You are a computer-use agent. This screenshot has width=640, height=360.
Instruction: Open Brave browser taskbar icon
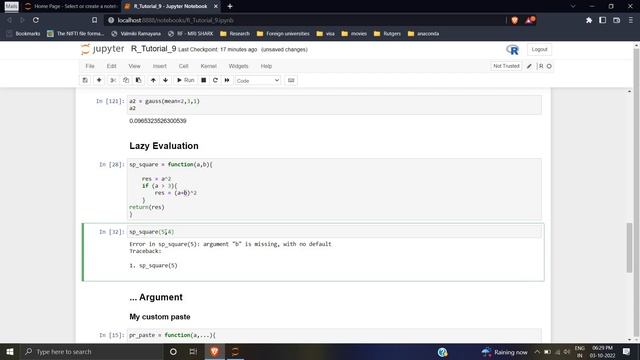tap(214, 351)
